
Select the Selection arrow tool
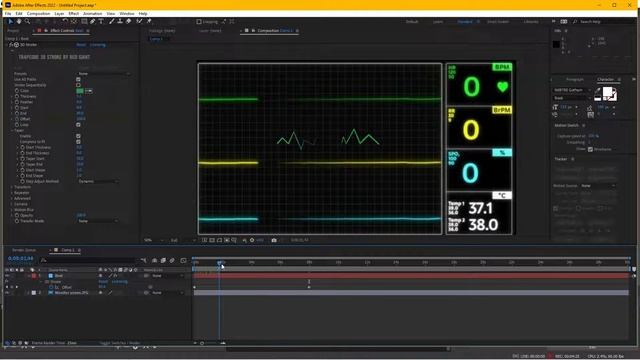pos(11,21)
